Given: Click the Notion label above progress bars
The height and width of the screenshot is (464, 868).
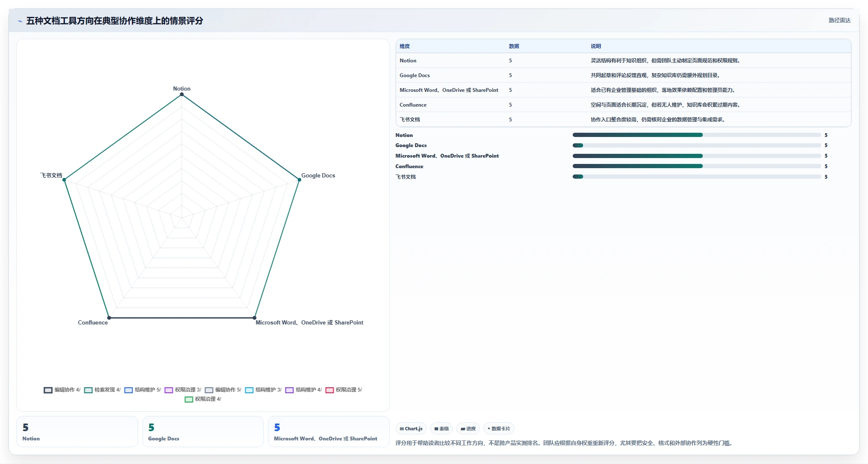Looking at the screenshot, I should [404, 135].
